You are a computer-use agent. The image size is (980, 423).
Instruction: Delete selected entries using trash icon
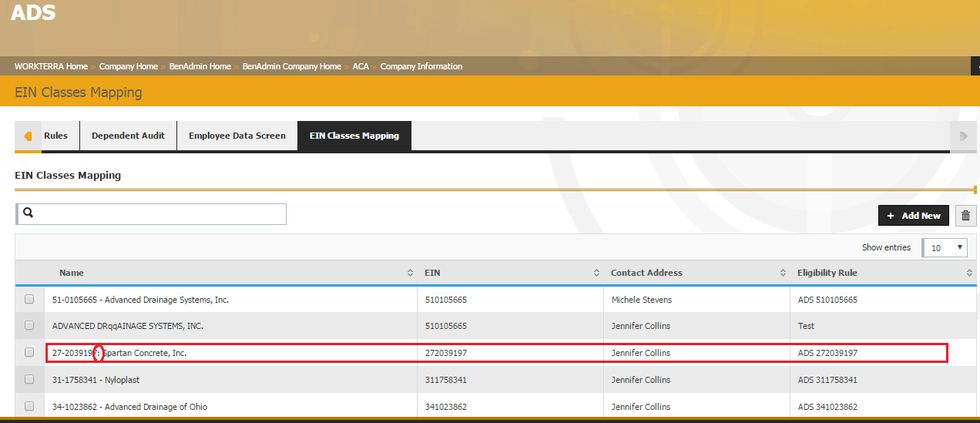tap(965, 216)
